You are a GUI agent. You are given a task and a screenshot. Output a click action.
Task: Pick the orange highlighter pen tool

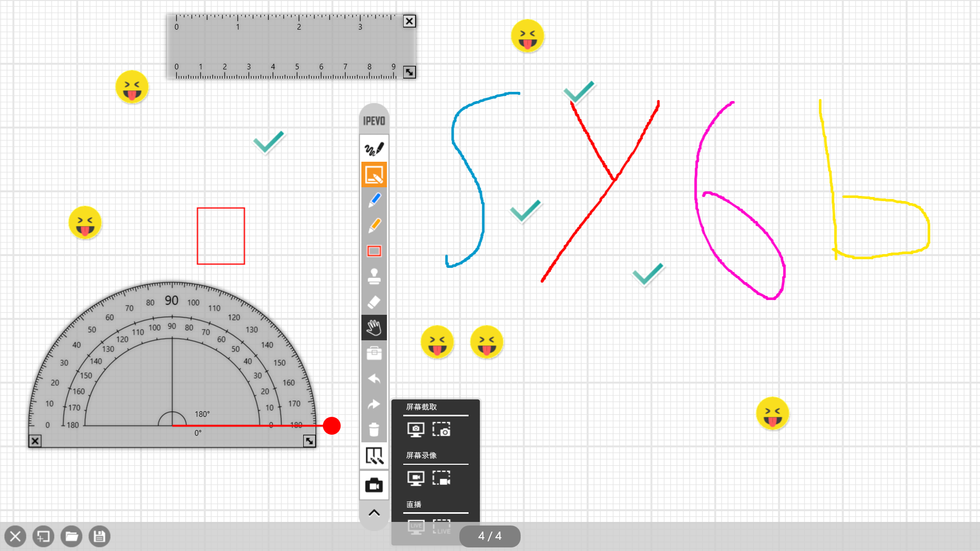(x=374, y=226)
